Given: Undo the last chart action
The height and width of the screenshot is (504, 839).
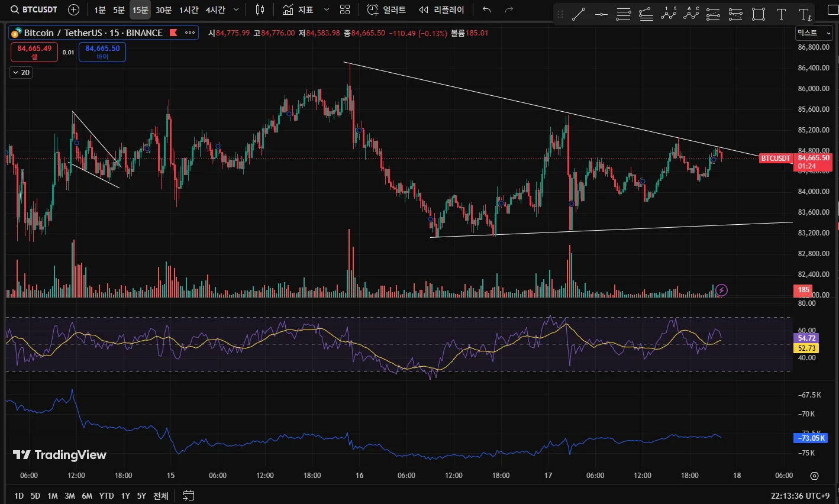Looking at the screenshot, I should coord(487,9).
